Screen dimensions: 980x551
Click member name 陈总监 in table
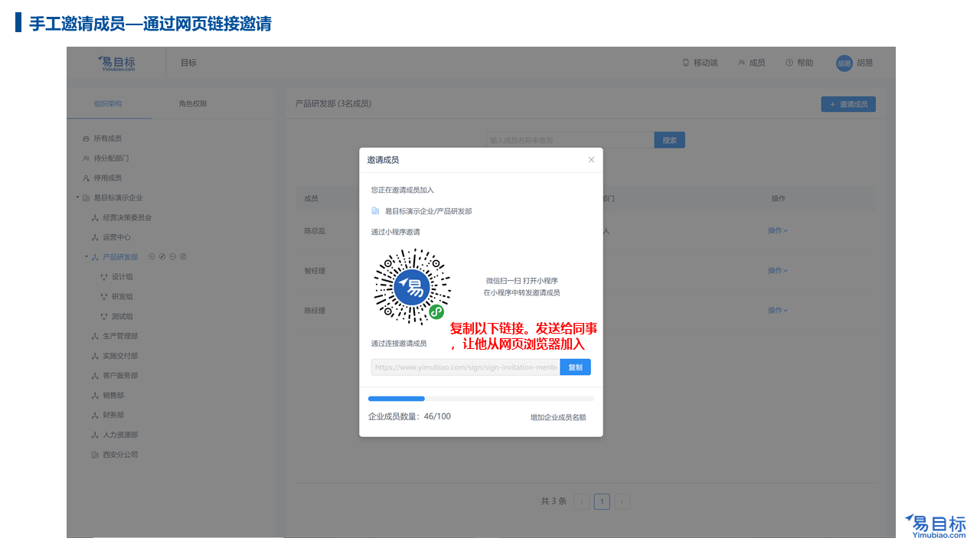tap(315, 230)
